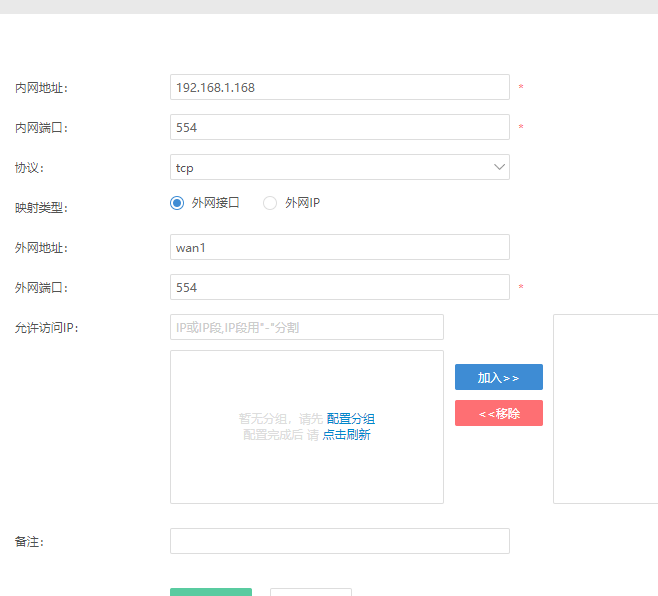Click the 内网地址 label
This screenshot has height=596, width=658.
(41, 88)
